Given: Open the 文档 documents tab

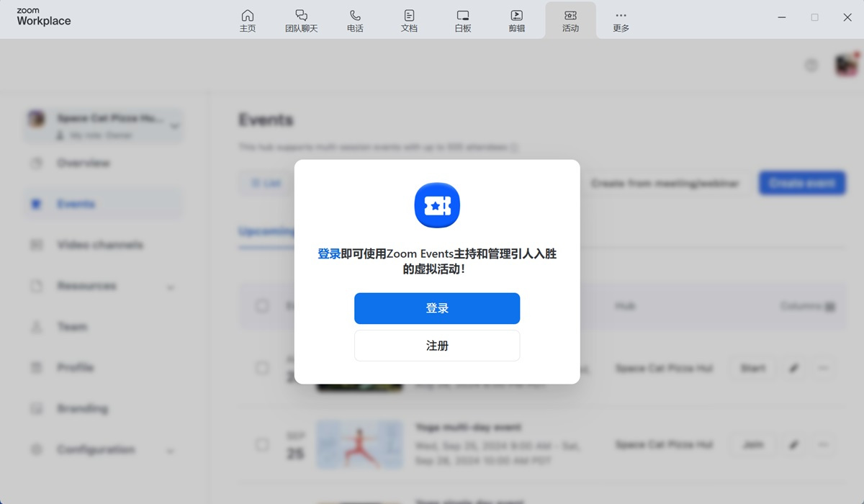Looking at the screenshot, I should point(409,20).
